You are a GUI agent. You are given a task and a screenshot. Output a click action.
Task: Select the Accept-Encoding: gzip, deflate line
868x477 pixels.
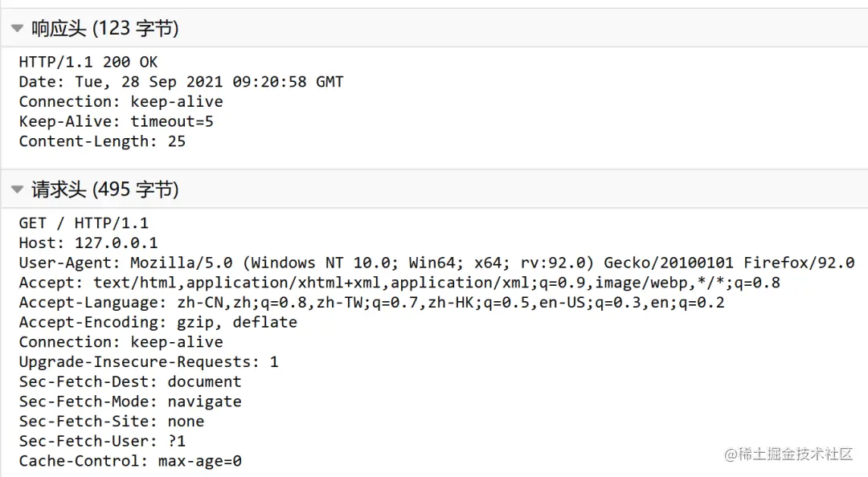click(x=158, y=323)
